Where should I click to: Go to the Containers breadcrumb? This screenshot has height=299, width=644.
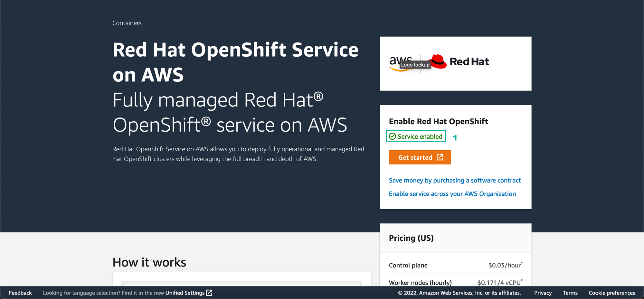[127, 23]
